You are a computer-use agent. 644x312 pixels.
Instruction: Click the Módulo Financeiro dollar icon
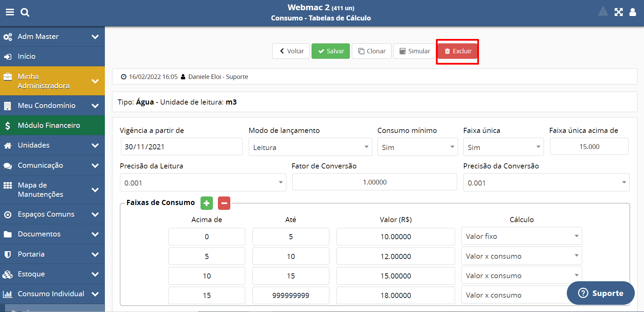(8, 125)
